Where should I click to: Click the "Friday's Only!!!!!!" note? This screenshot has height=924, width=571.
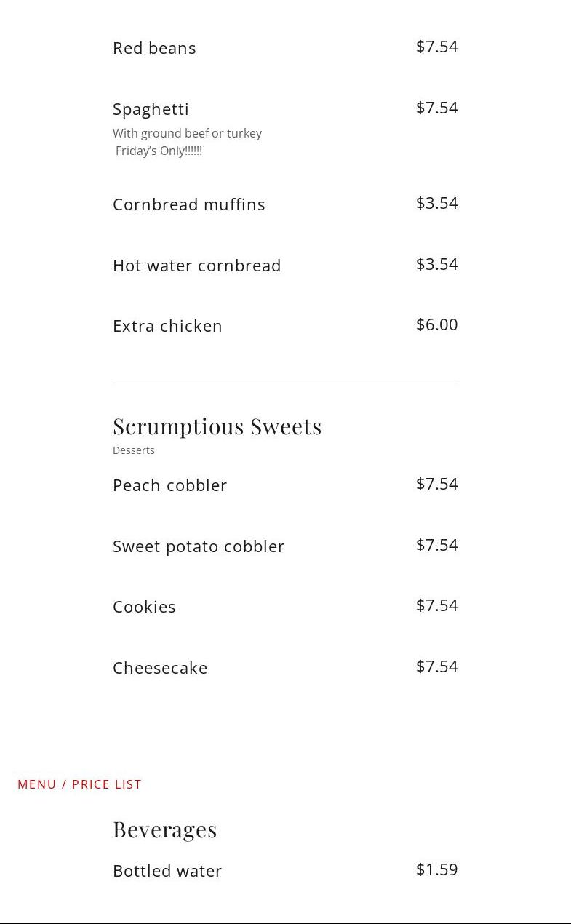(x=159, y=151)
